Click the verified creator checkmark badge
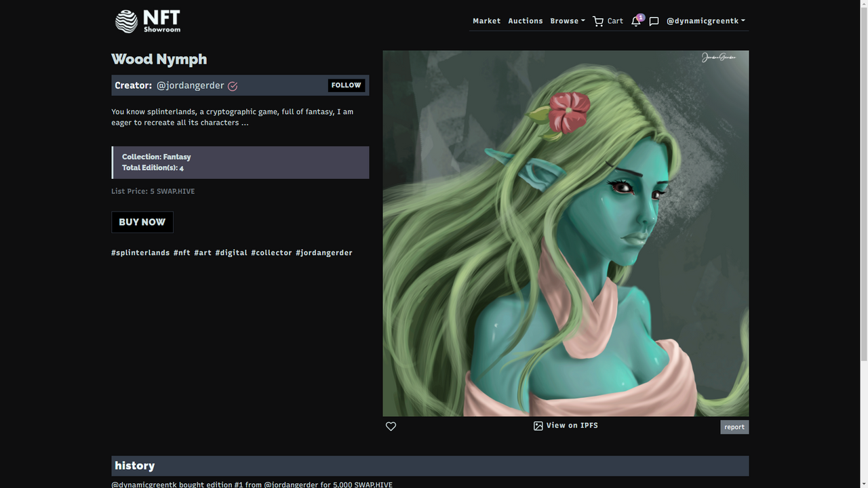This screenshot has width=868, height=488. click(x=233, y=85)
